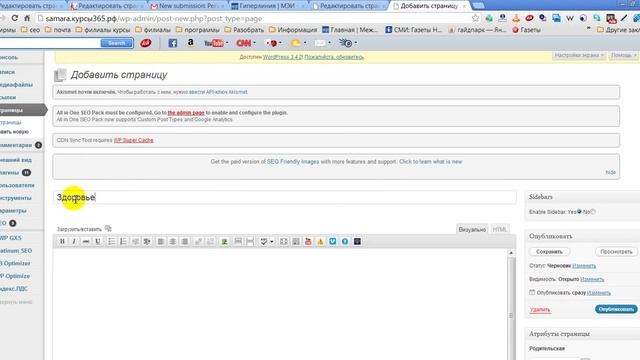This screenshot has height=360, width=640.
Task: Select No for Enable Sidebar
Action: (593, 211)
